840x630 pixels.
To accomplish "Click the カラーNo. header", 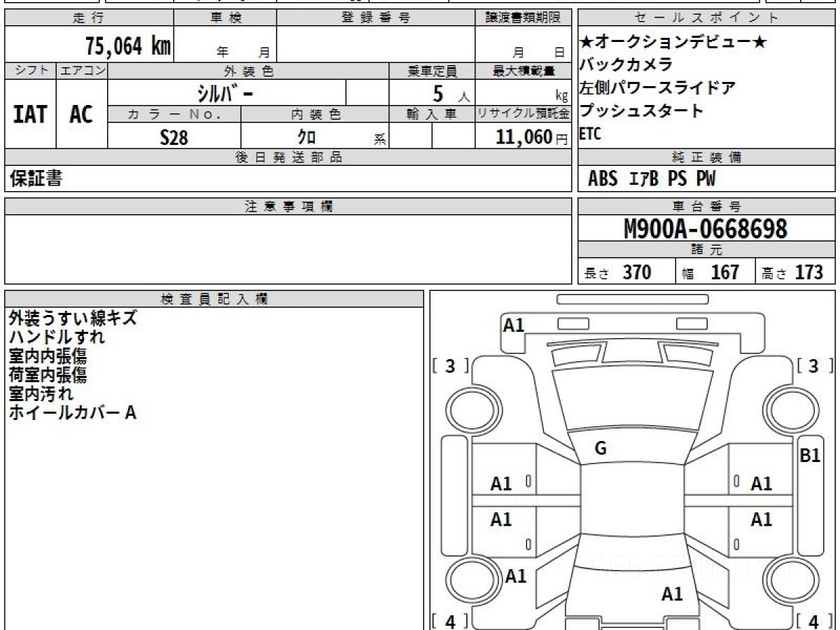I will tap(174, 114).
